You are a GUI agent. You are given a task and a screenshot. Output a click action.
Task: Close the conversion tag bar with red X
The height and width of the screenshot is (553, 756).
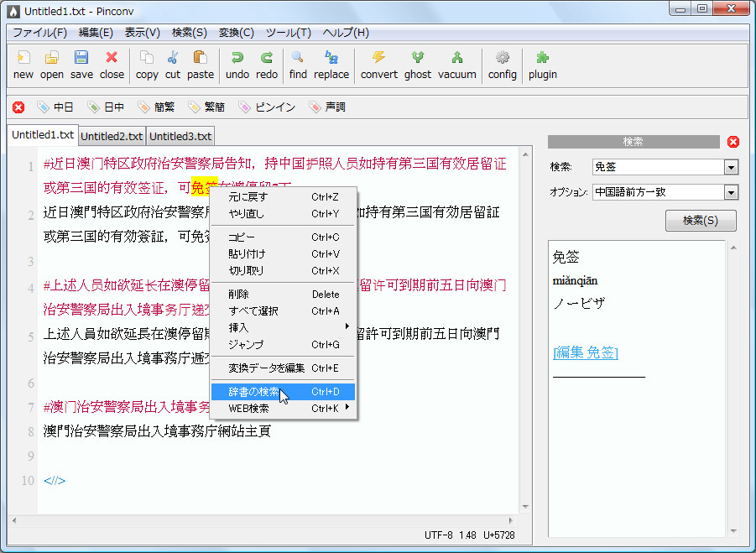18,107
